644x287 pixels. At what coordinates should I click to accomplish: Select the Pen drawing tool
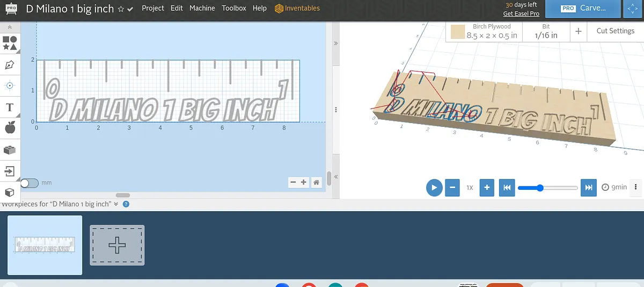tap(10, 65)
